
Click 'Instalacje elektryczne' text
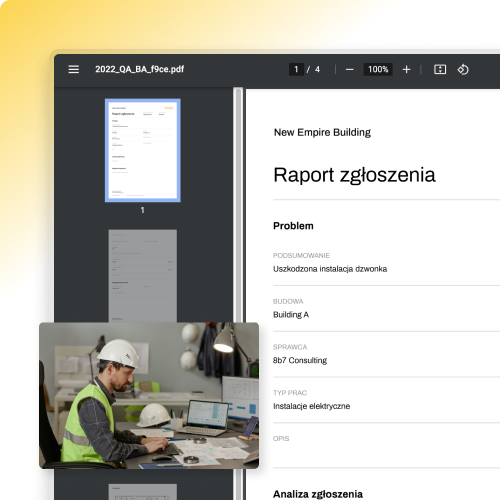[311, 406]
